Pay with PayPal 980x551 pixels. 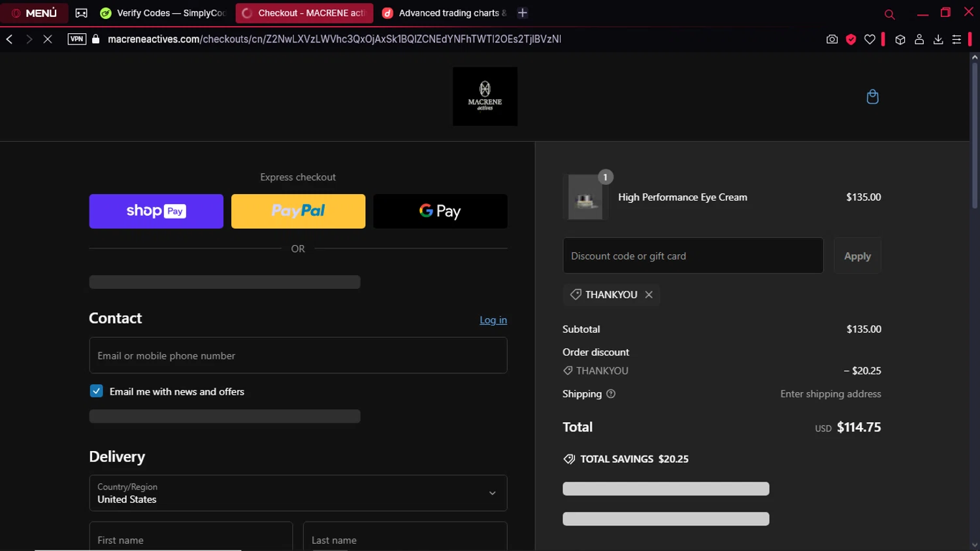[298, 211]
